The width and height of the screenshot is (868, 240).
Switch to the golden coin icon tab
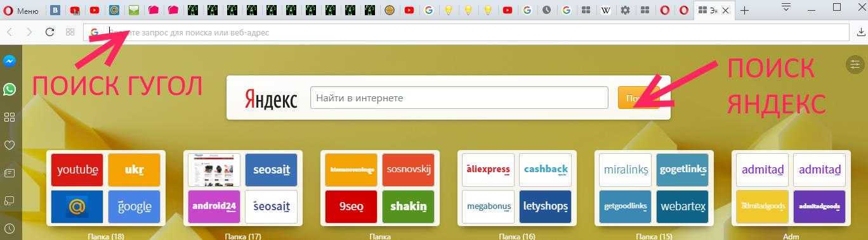390,10
